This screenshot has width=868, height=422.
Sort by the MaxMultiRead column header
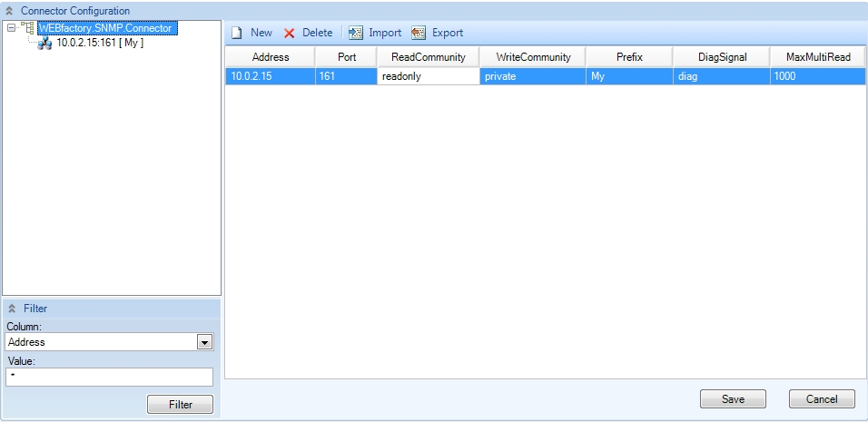click(818, 57)
